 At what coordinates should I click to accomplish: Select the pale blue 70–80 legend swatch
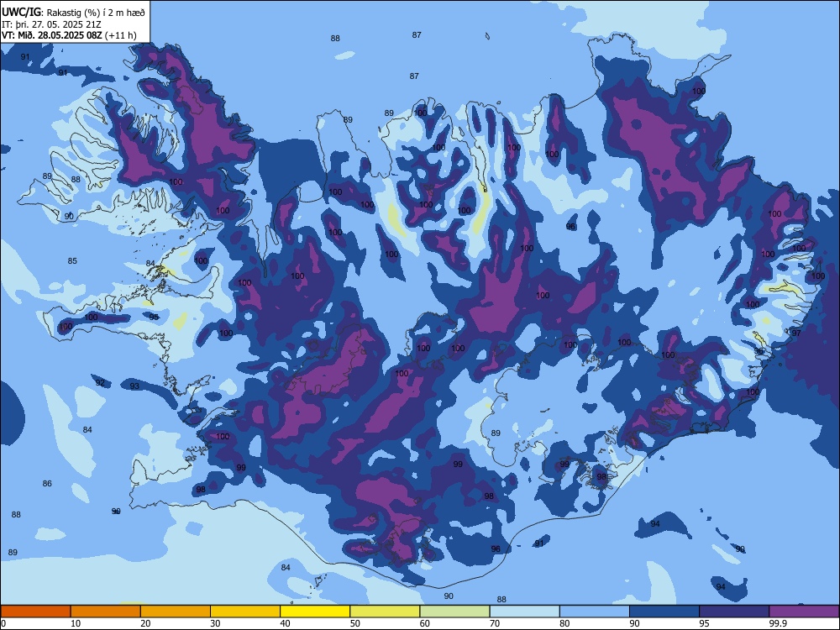(524, 612)
